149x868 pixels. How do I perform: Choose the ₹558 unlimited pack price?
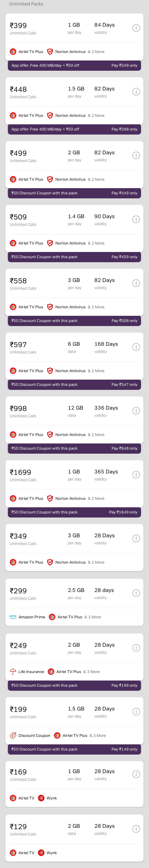pyautogui.click(x=18, y=281)
